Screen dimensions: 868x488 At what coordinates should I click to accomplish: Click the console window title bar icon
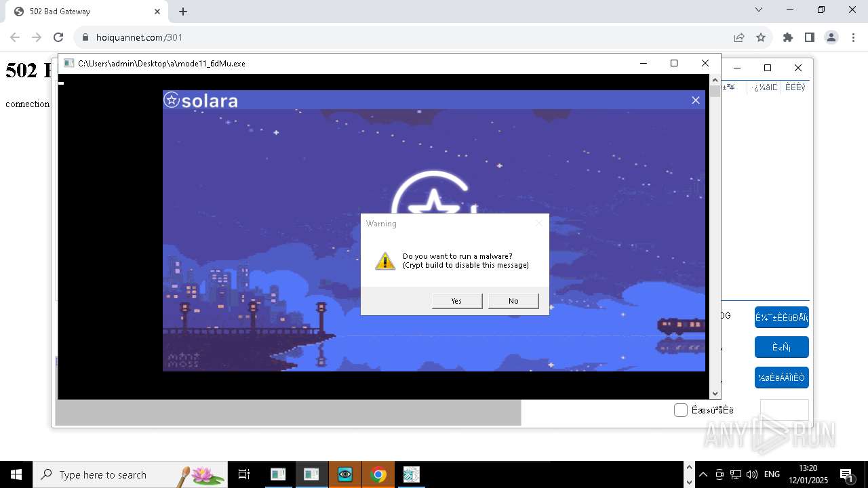(68, 63)
